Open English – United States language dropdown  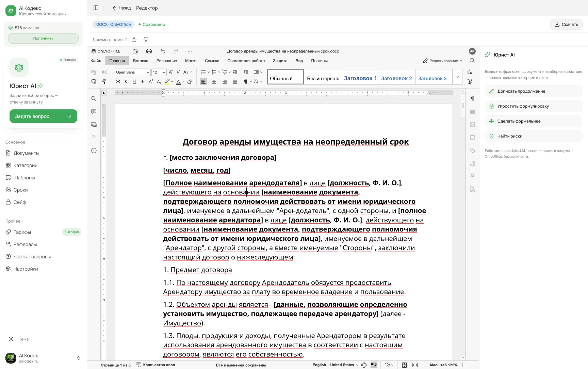coord(335,365)
